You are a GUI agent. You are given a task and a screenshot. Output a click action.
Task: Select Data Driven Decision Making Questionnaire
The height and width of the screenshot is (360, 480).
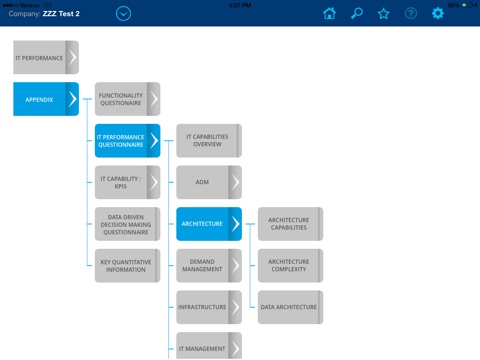pos(127,224)
